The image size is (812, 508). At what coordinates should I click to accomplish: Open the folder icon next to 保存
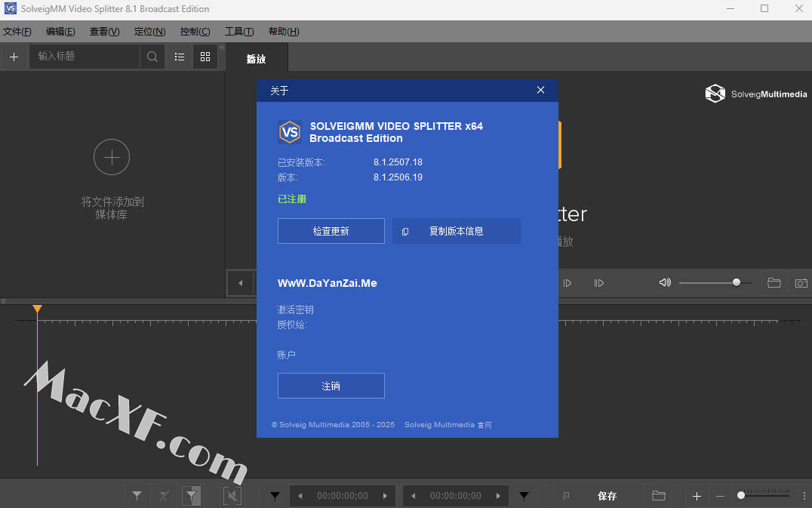click(x=659, y=496)
